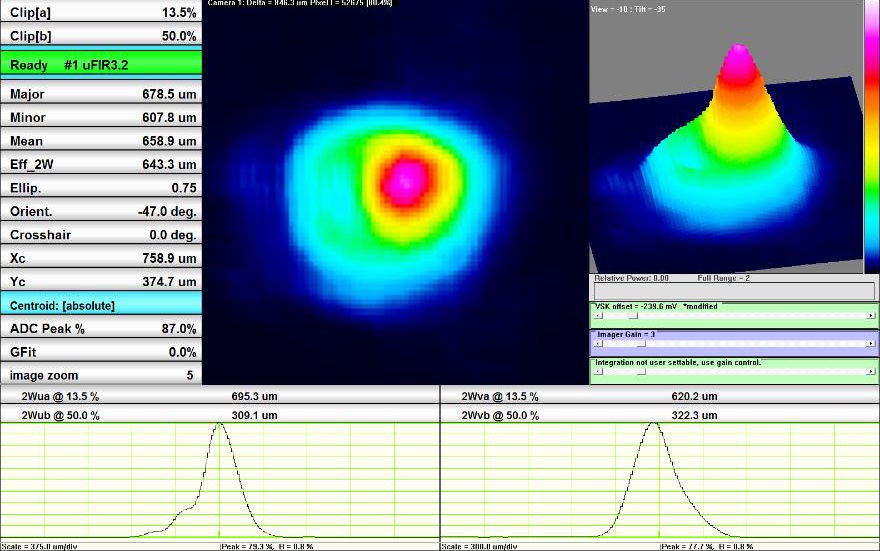Decrease Imager Gain with left arrow
880x551 pixels.
click(596, 343)
